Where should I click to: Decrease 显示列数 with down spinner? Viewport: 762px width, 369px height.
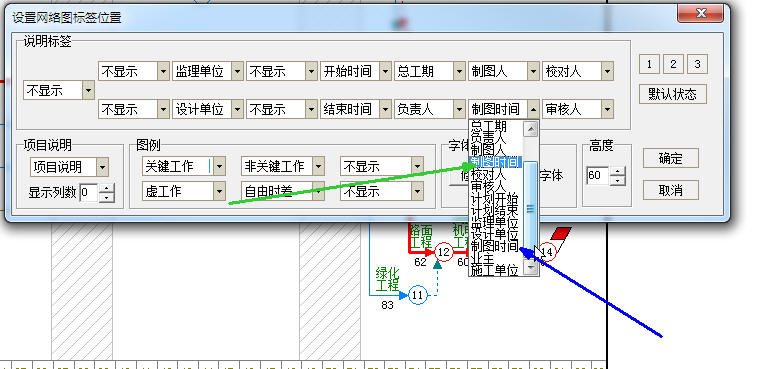[x=106, y=197]
